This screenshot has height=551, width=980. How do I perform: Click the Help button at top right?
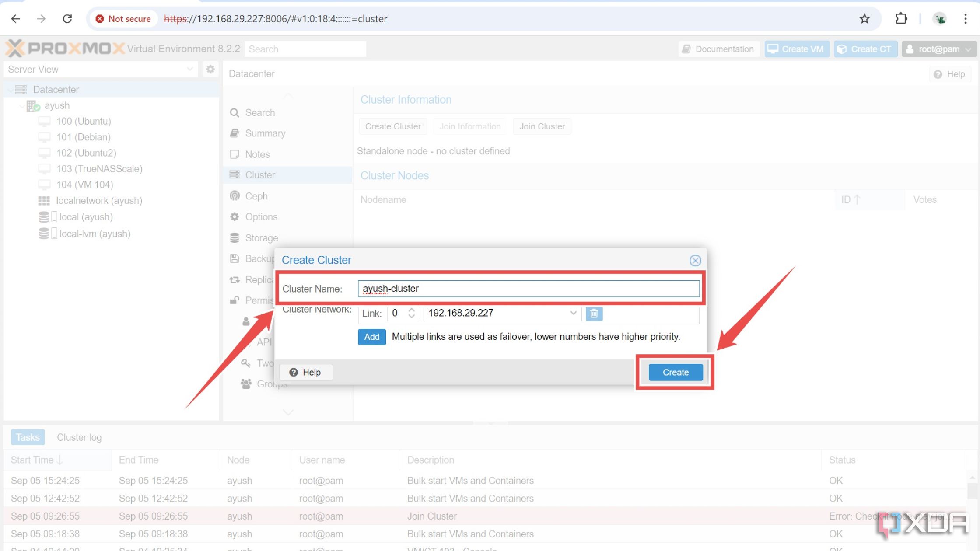click(x=950, y=74)
